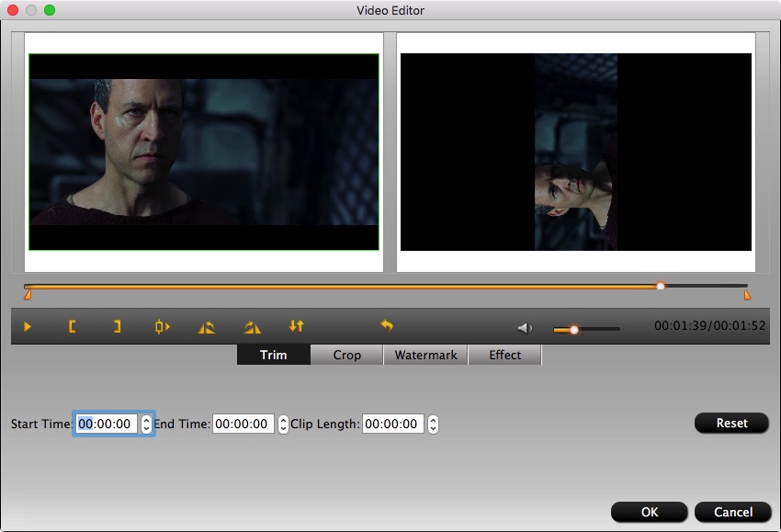Click the split clip icon
This screenshot has width=781, height=532.
click(x=163, y=326)
